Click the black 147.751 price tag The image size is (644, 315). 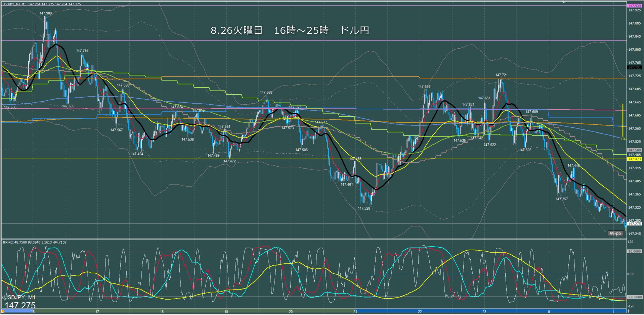[634, 67]
